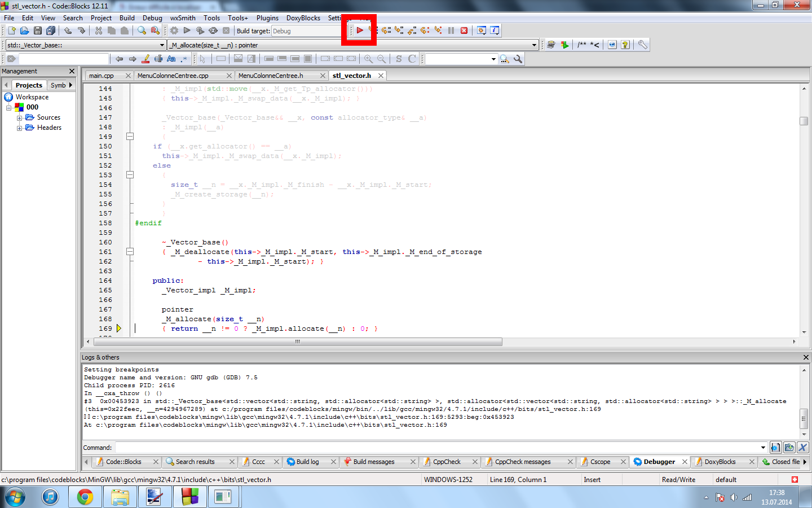Viewport: 812px width, 508px height.
Task: Click the Build gear icon
Action: pos(174,30)
